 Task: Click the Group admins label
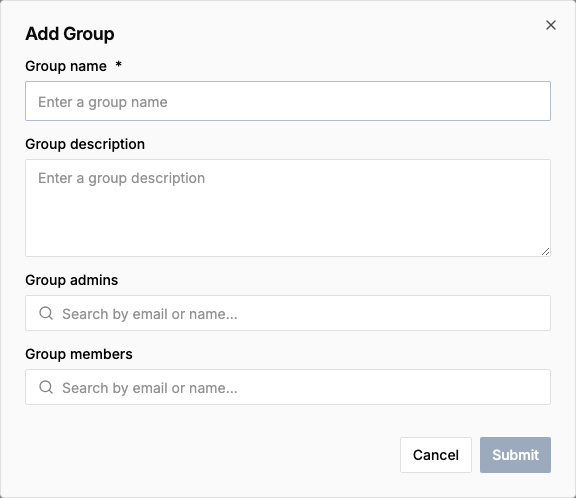tap(72, 280)
